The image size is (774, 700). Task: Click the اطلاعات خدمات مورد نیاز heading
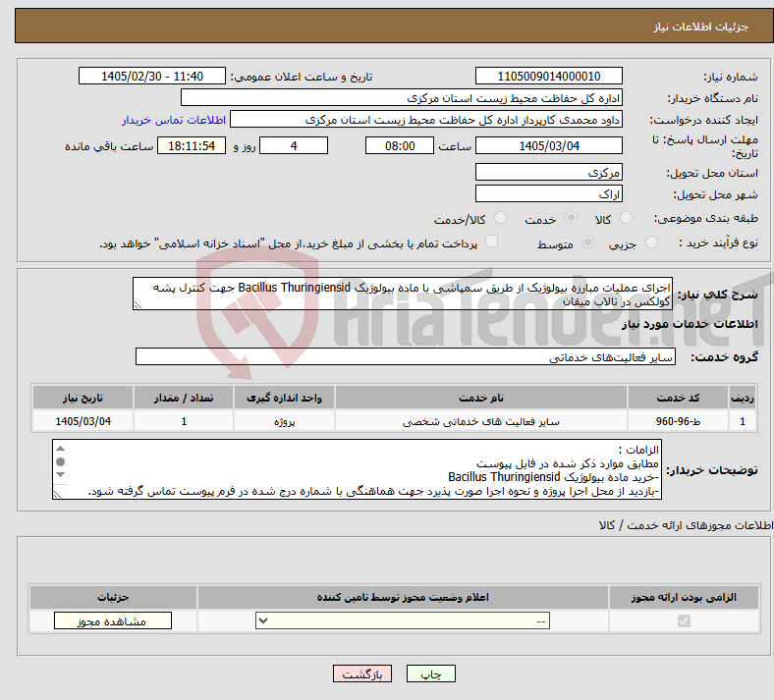[x=690, y=324]
